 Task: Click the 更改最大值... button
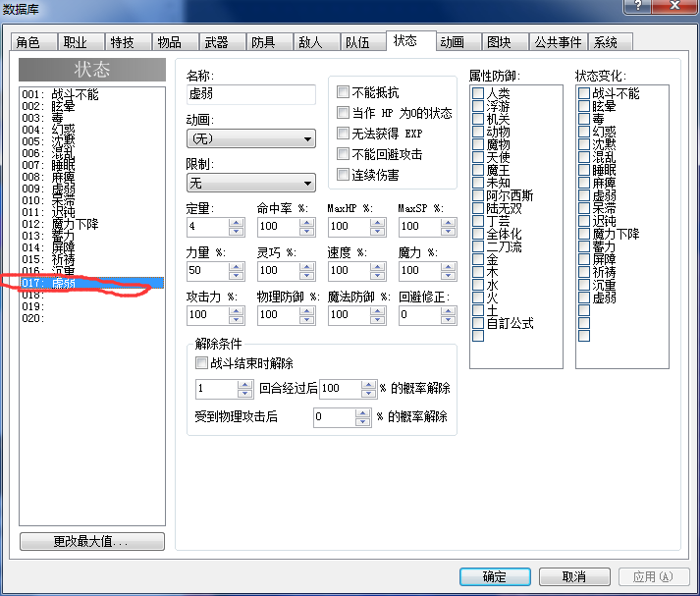[92, 542]
